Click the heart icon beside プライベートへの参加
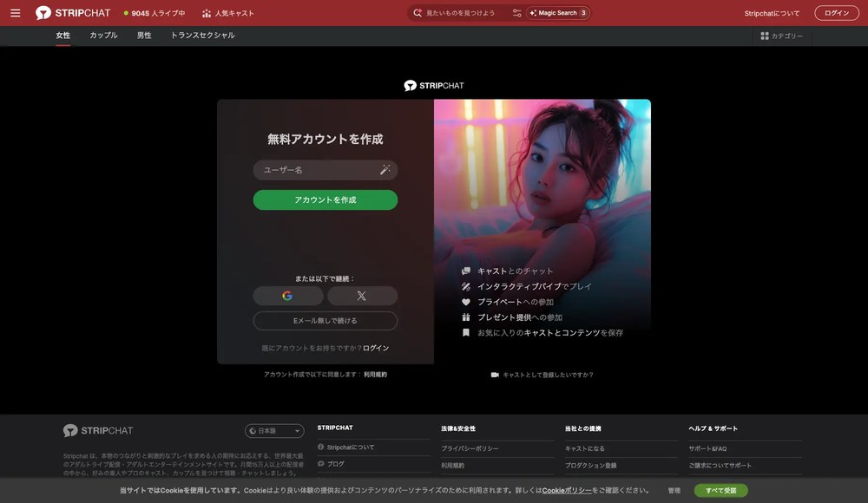 466,302
